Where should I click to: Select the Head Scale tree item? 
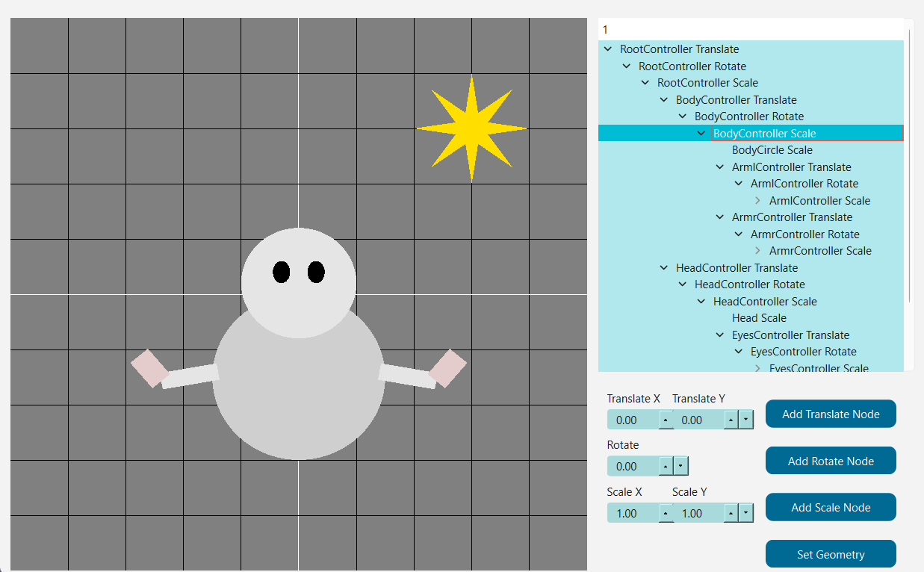pos(759,317)
